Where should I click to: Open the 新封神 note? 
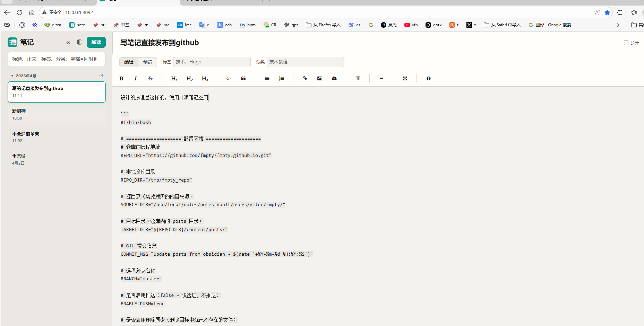coord(57,114)
